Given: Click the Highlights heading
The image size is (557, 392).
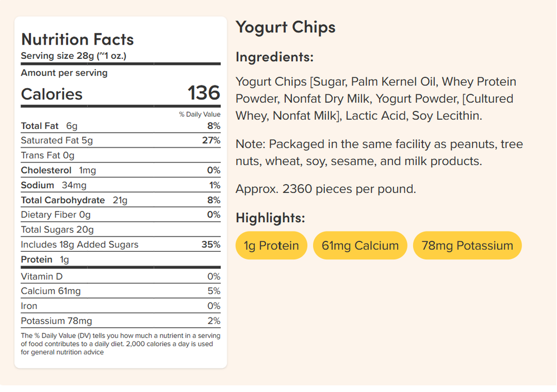Looking at the screenshot, I should pos(270,218).
